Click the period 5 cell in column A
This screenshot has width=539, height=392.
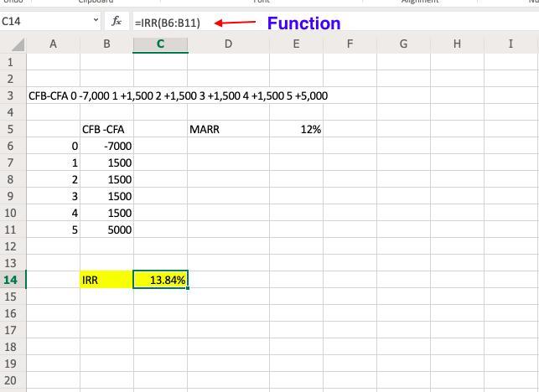pyautogui.click(x=53, y=230)
